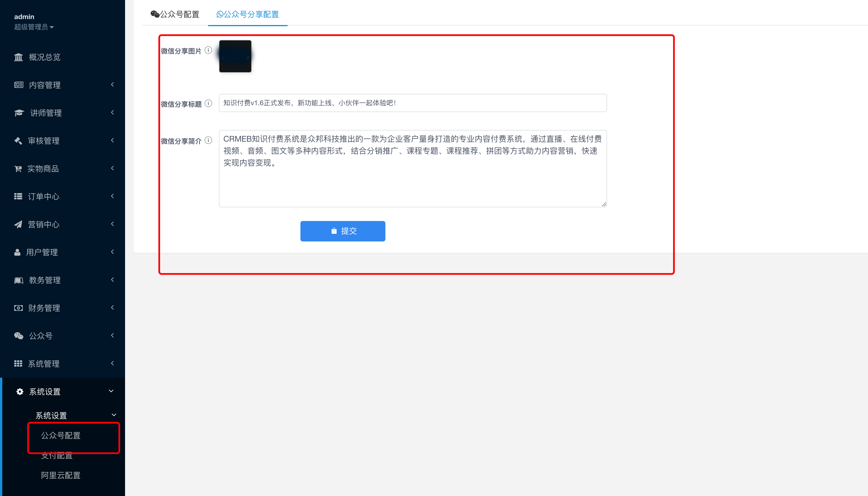Click WeChat icon on 公众号配置 tab
868x496 pixels.
click(x=155, y=14)
